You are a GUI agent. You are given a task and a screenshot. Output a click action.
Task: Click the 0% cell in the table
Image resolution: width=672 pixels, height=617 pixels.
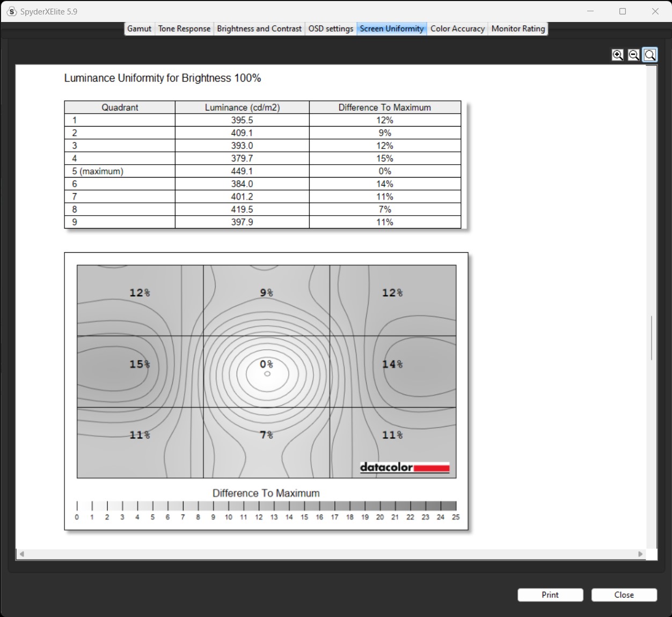[385, 171]
